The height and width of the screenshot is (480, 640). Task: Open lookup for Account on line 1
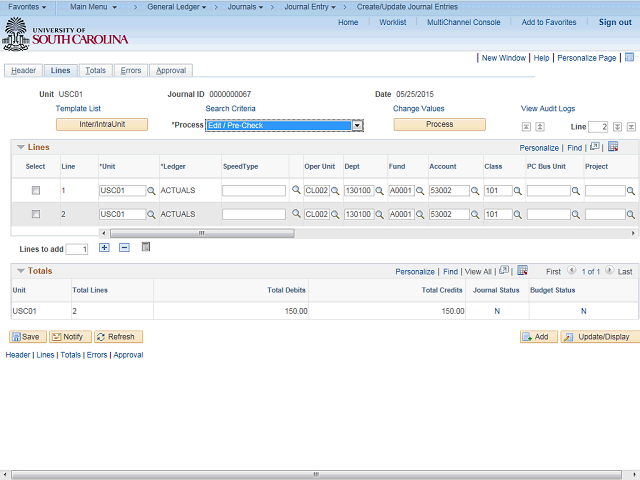point(476,190)
